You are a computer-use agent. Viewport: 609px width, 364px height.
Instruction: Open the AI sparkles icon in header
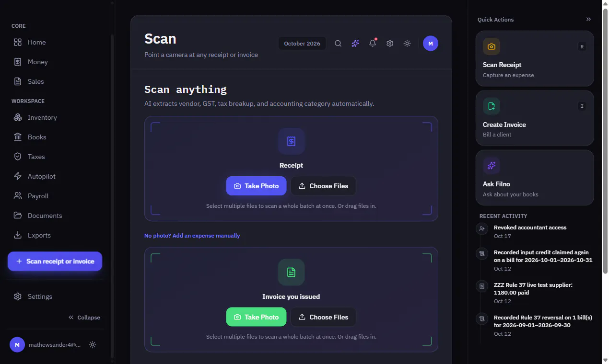[x=355, y=44]
